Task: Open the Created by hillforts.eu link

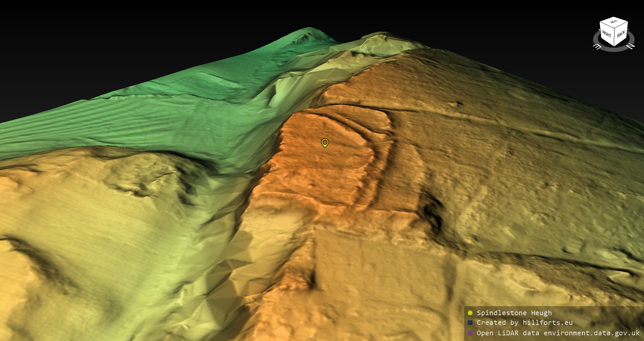Action: [x=525, y=323]
